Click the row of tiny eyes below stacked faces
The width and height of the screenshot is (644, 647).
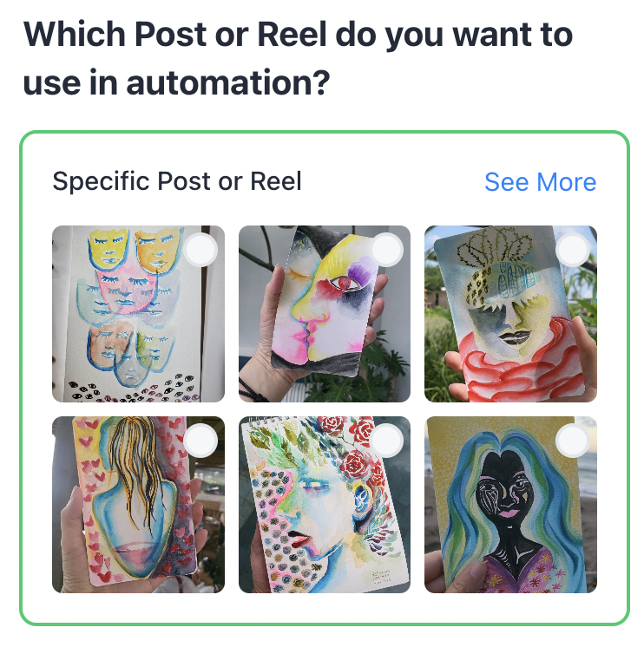click(x=132, y=389)
